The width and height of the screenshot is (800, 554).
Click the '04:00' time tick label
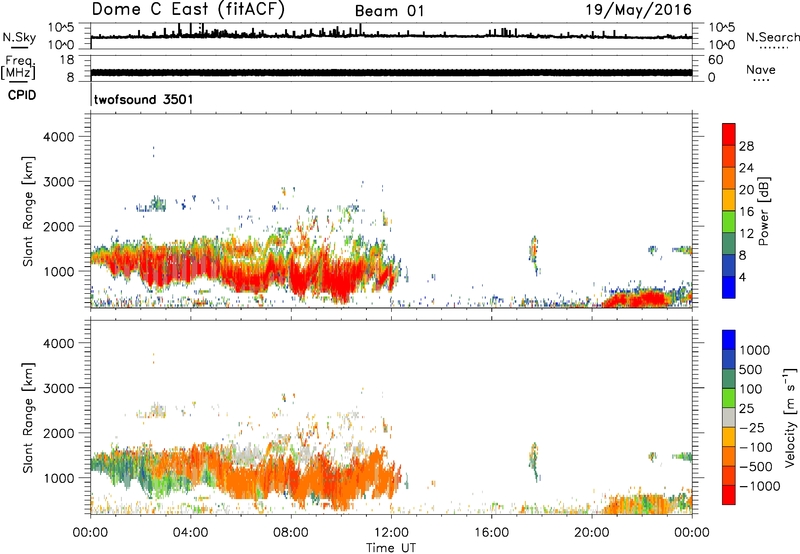click(x=190, y=533)
